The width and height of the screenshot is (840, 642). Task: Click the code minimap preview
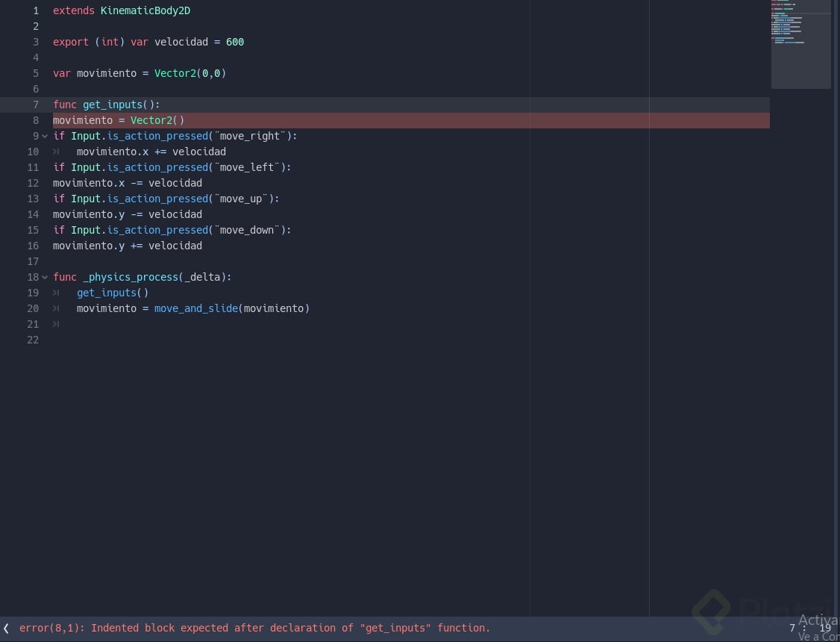(x=801, y=45)
